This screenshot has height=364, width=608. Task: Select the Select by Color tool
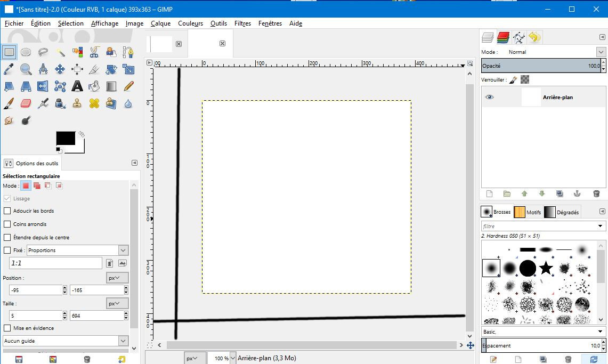77,52
